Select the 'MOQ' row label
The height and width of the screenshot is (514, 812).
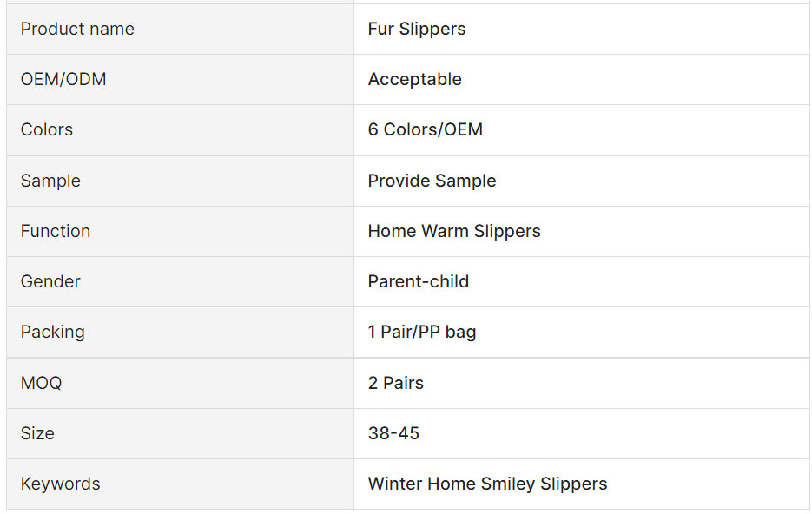41,383
